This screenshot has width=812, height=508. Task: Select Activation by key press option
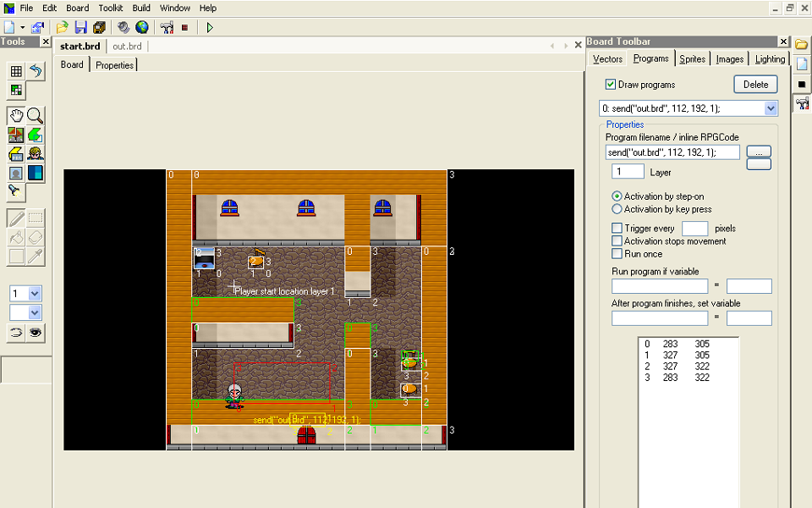point(617,209)
